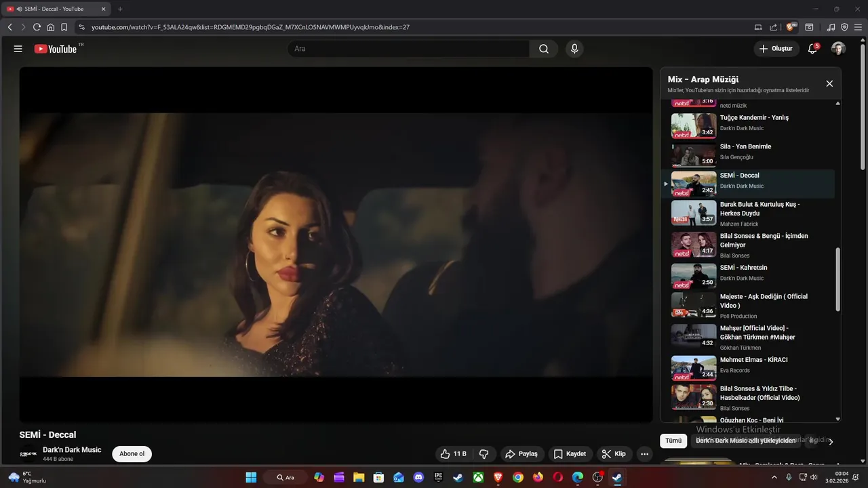868x488 pixels.
Task: Click the browser address bar URL
Action: pyautogui.click(x=250, y=27)
